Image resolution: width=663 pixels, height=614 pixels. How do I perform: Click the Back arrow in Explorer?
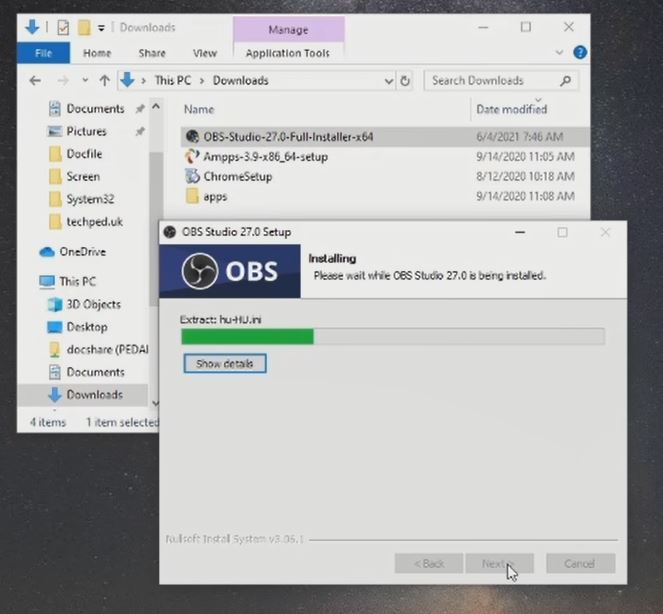[36, 80]
